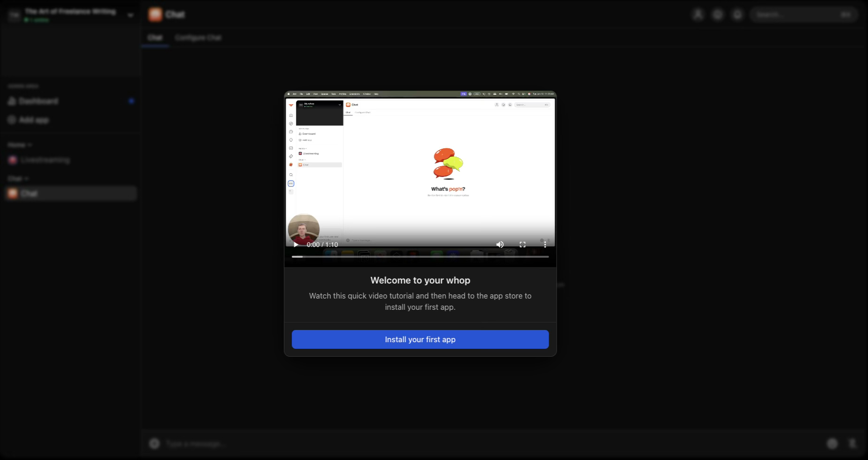Switch to the Configure Chat tab
The image size is (868, 460).
[198, 38]
